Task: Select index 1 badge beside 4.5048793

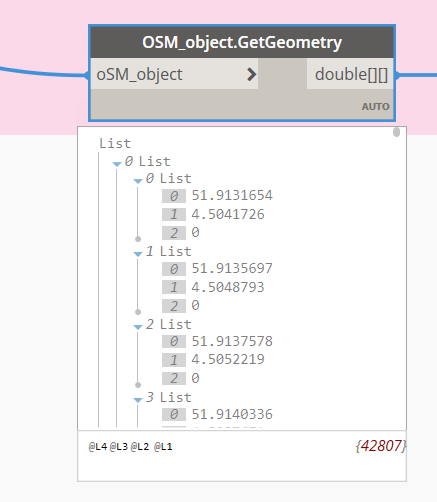Action: click(174, 287)
